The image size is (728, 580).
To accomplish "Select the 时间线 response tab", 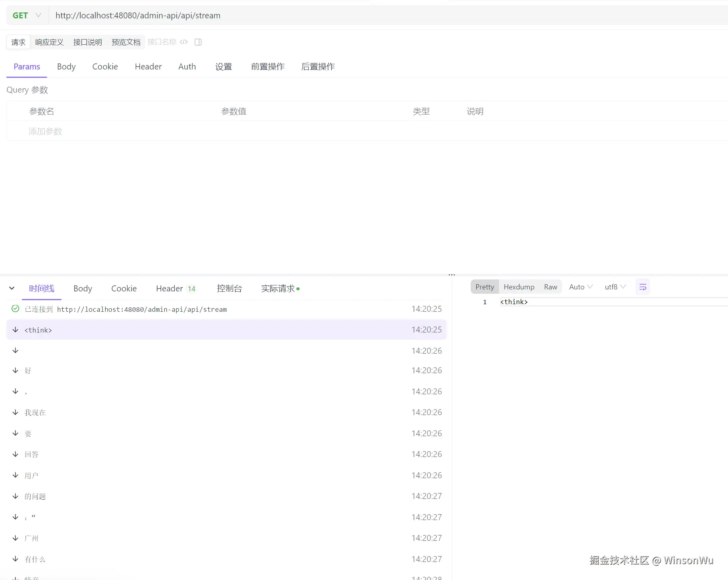I will [41, 289].
